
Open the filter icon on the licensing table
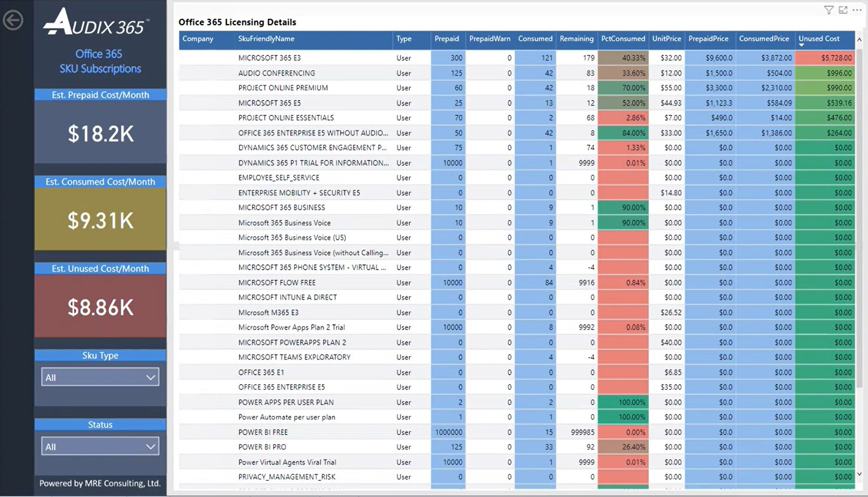click(x=828, y=10)
